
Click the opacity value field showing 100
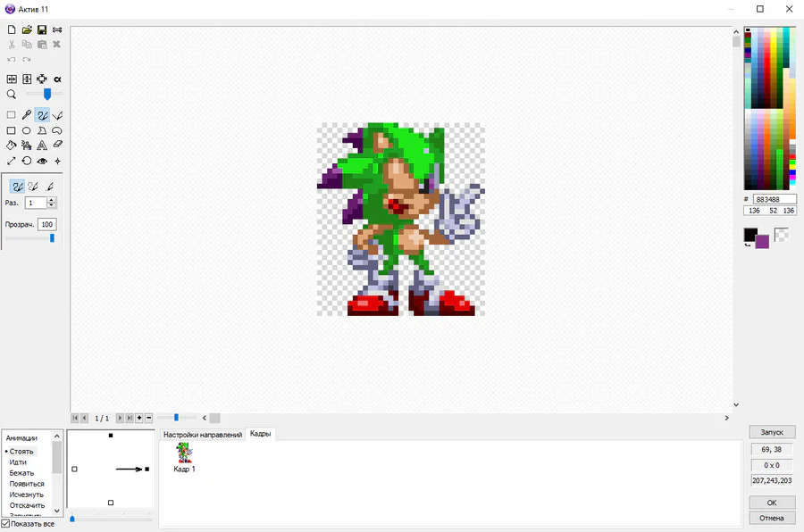(x=47, y=224)
